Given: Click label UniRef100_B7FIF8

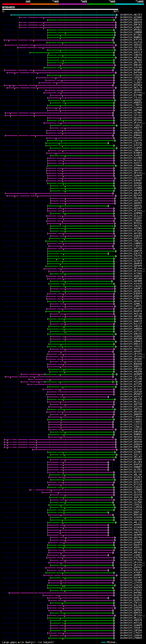Looking at the screenshot, I should (131, 40).
